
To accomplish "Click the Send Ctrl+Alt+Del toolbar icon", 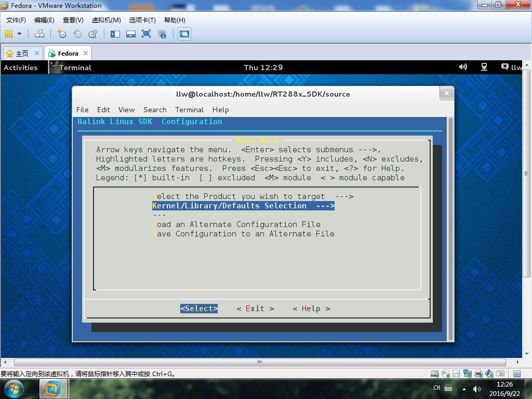I will click(x=39, y=34).
